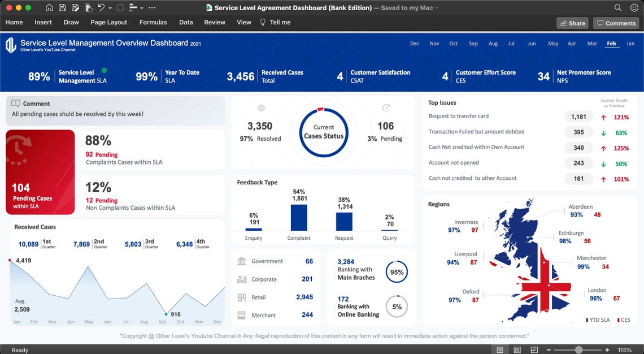Open the dropdown next to the paragraph icon

(141, 7)
